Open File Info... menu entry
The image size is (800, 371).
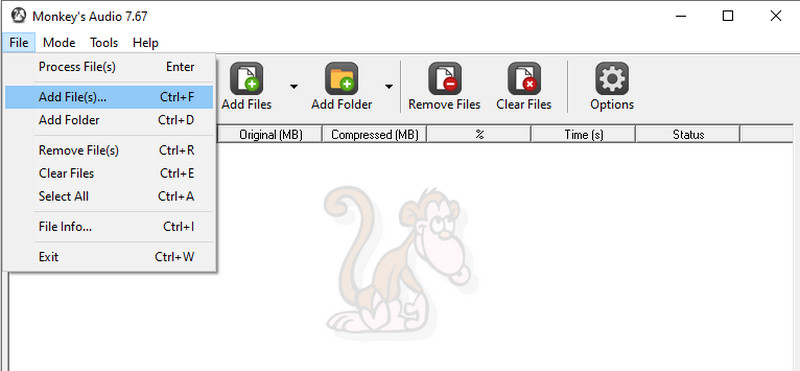(109, 227)
